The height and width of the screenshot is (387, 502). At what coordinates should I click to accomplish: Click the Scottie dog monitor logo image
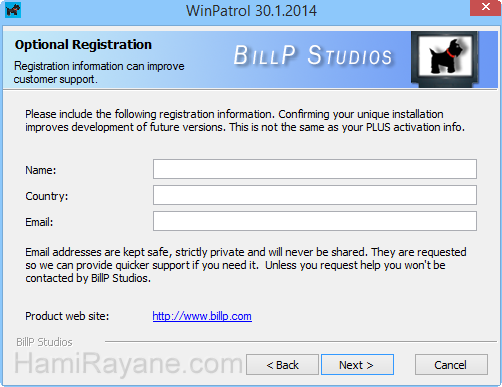point(445,59)
